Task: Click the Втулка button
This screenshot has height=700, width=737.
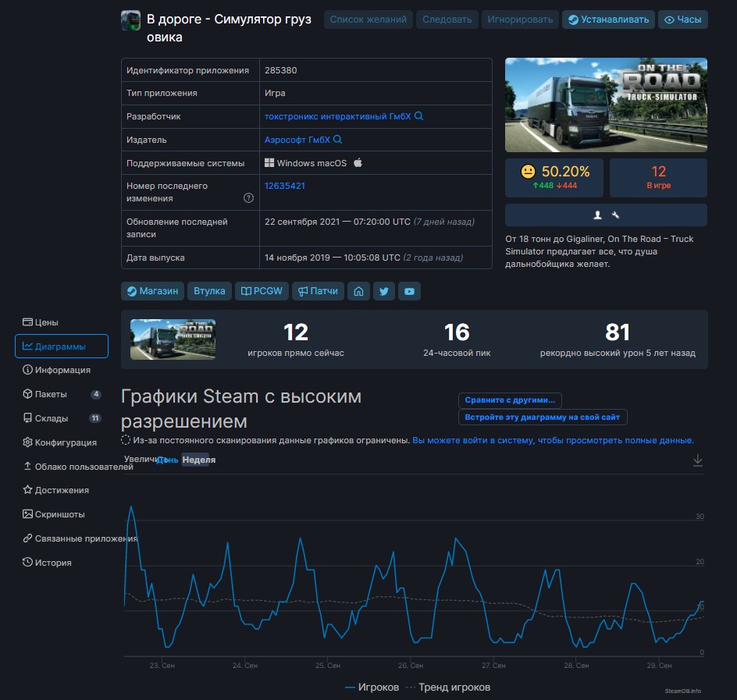Action: [x=209, y=291]
